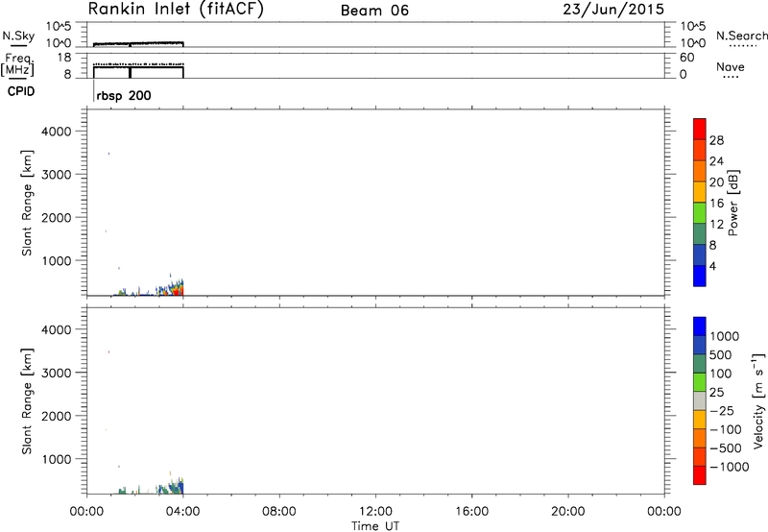Click the "Time UT" axis title
Screen dimensions: 768x532
pyautogui.click(x=375, y=526)
